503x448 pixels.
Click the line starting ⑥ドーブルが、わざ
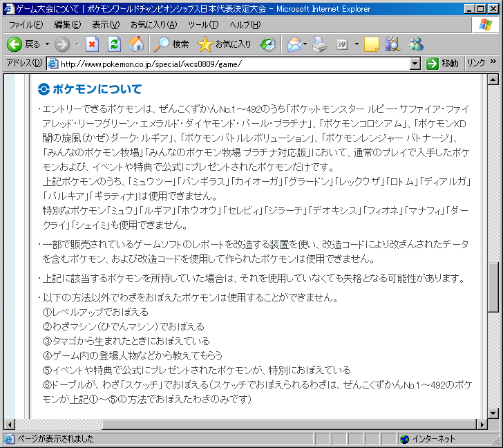coord(257,391)
